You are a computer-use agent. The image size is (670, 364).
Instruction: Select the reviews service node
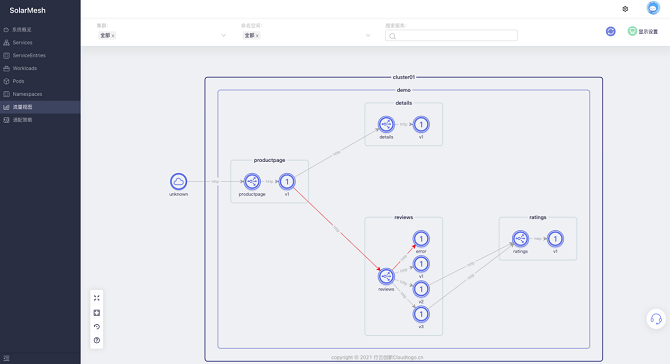(x=386, y=276)
